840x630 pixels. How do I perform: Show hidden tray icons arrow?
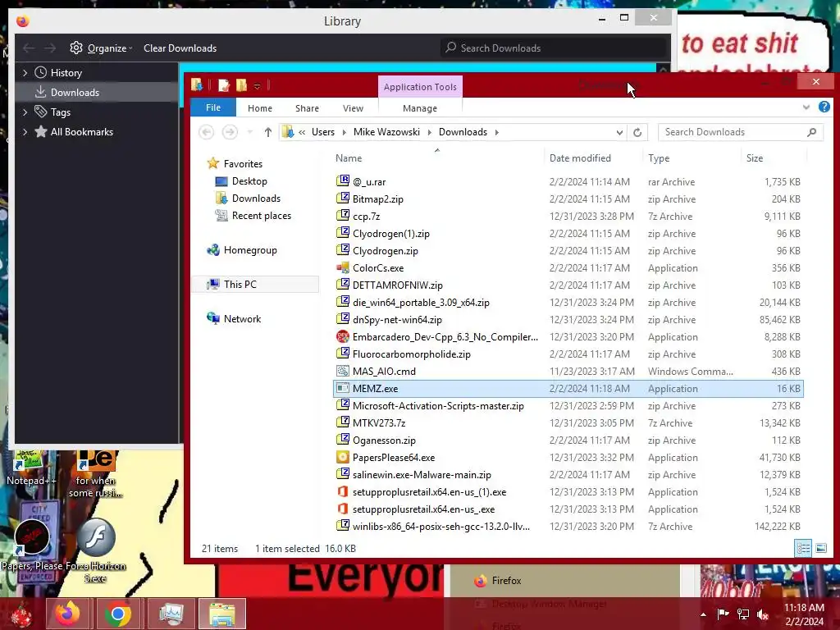click(703, 614)
